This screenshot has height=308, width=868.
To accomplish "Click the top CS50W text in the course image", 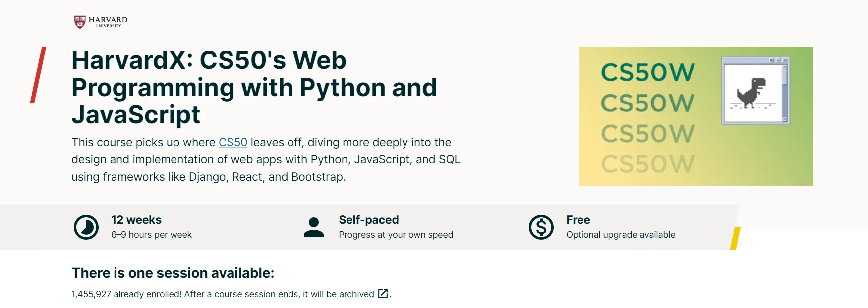I will click(x=647, y=72).
